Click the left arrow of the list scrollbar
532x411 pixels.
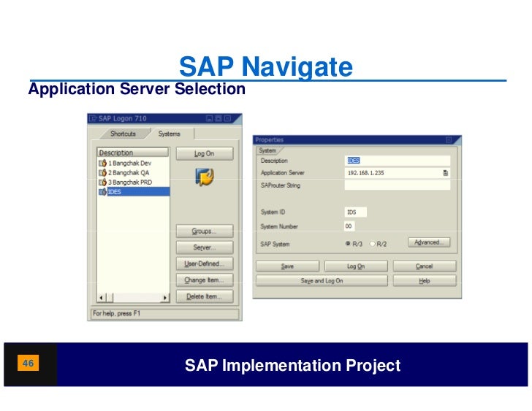(101, 298)
